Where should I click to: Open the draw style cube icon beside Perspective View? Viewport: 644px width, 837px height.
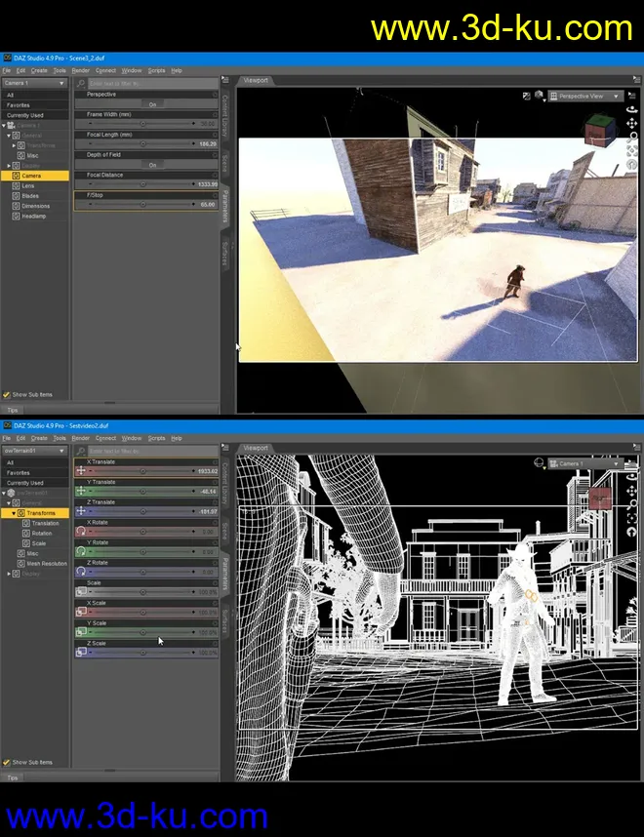click(x=540, y=97)
